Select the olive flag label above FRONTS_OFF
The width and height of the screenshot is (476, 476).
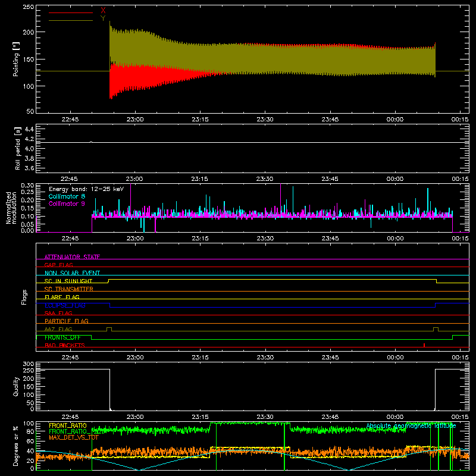[x=58, y=329]
